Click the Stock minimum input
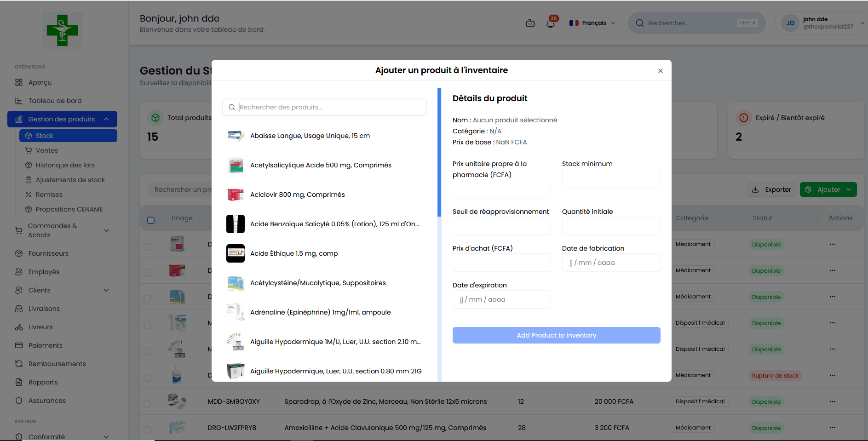Viewport: 868px width, 441px height. (x=611, y=178)
